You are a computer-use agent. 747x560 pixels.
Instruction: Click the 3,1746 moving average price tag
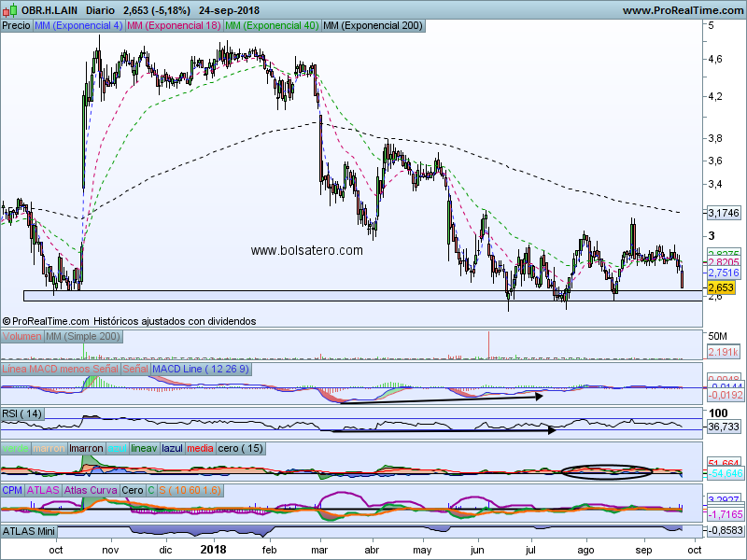[723, 213]
